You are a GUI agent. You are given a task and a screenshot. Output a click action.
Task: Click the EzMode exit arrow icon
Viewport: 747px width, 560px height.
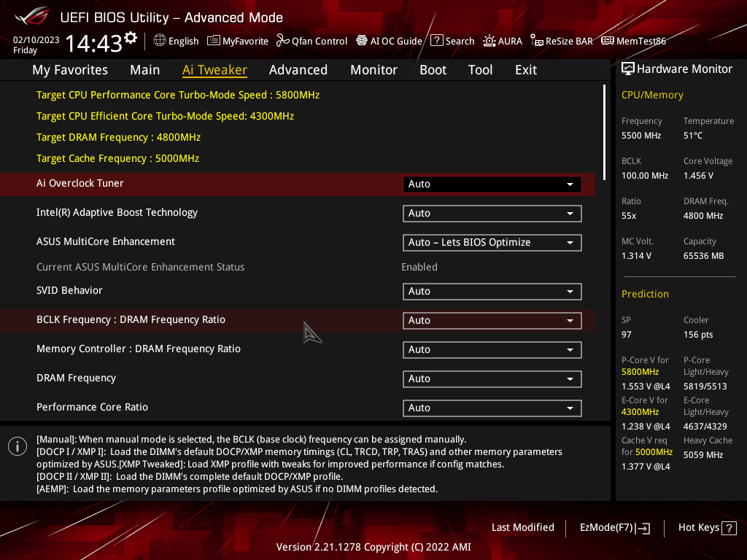pos(643,528)
